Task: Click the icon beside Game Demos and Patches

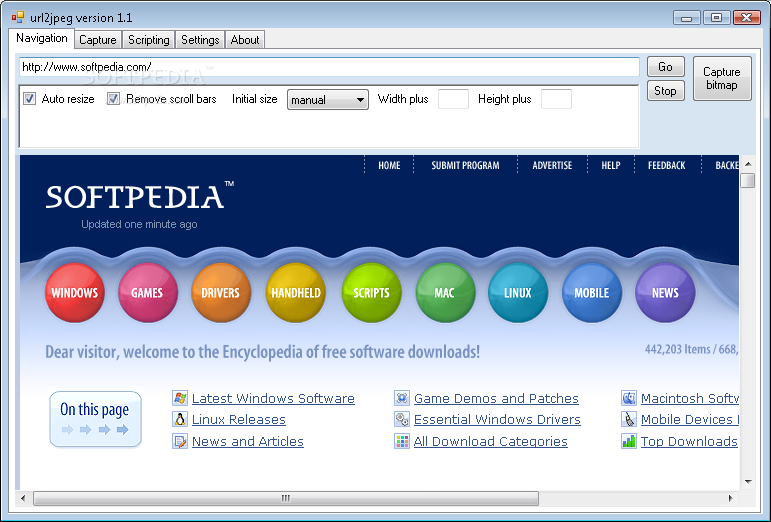Action: click(x=402, y=398)
